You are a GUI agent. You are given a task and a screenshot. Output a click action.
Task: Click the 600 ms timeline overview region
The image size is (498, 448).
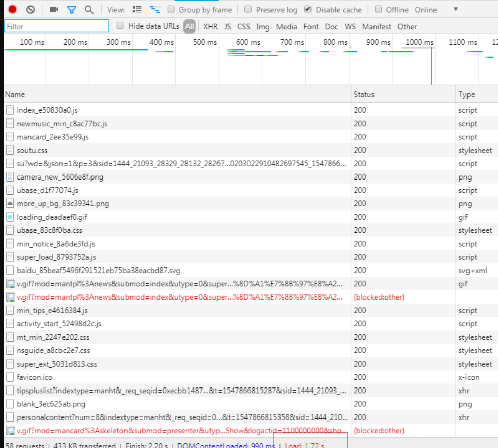[248, 42]
